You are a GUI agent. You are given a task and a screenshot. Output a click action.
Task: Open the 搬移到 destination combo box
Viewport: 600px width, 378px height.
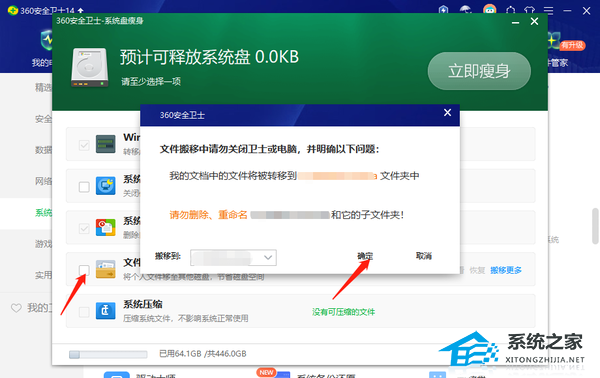[233, 257]
